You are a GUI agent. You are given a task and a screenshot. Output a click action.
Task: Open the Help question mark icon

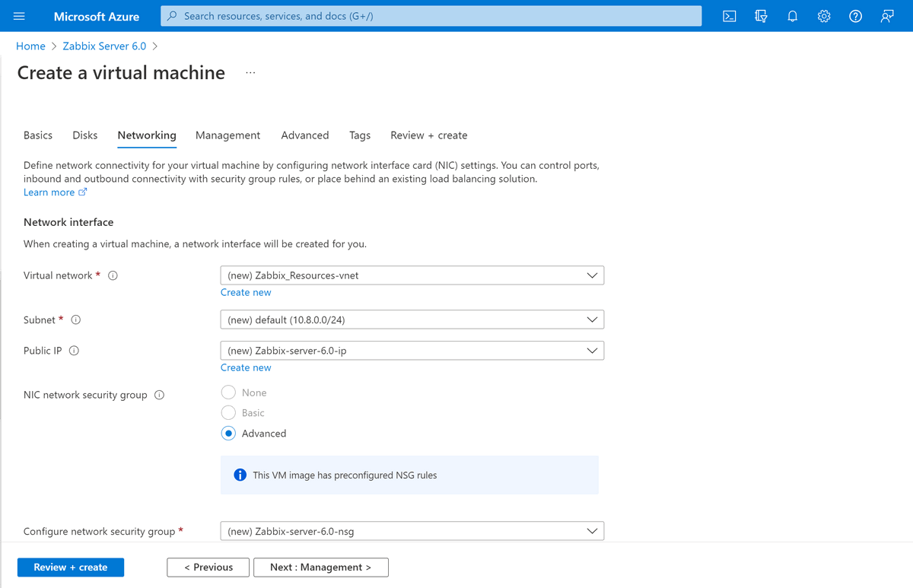coord(856,16)
